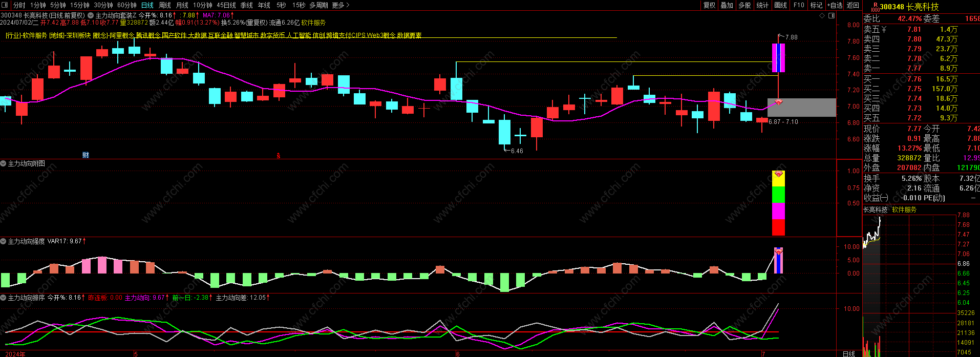Add stock with +自选 button
The image size is (980, 357).
point(835,5)
